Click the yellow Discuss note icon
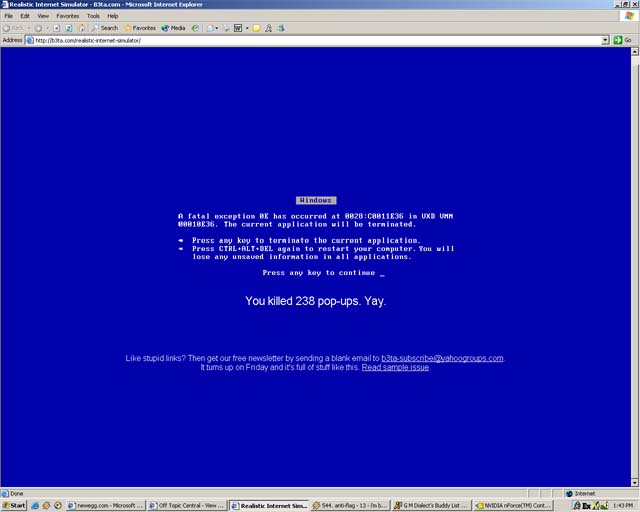640x512 pixels. click(x=256, y=28)
